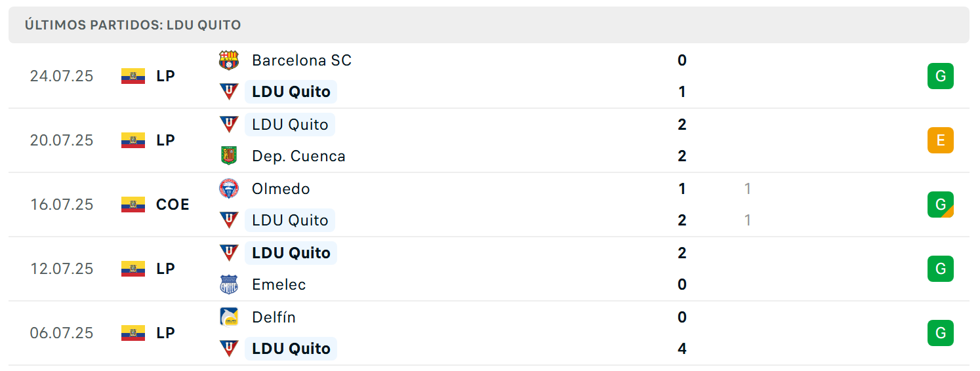Click the green G badge for 24.07.25
This screenshot has width=980, height=371.
[941, 76]
